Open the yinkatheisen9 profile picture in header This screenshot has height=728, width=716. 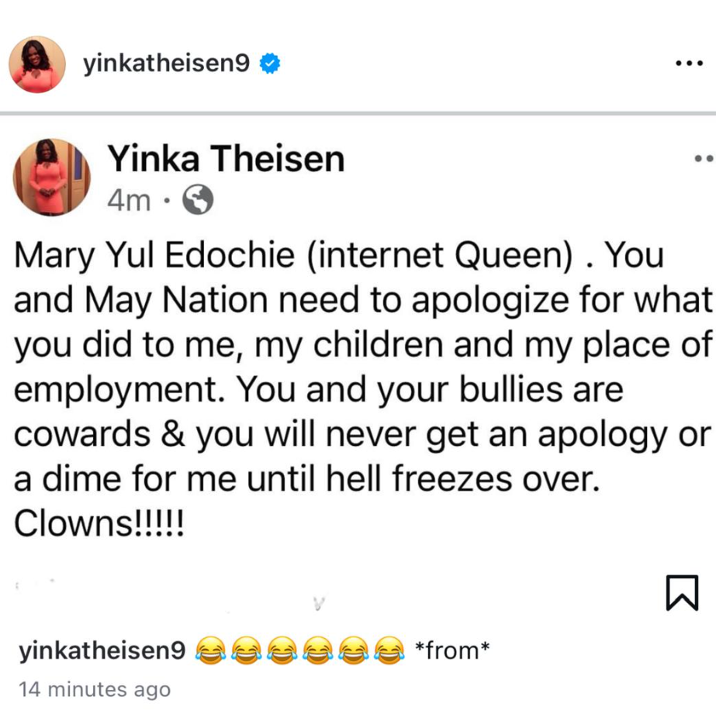point(37,64)
